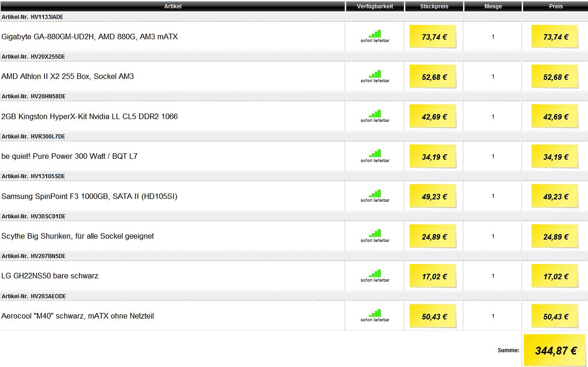Click the Menge column header

pos(493,6)
